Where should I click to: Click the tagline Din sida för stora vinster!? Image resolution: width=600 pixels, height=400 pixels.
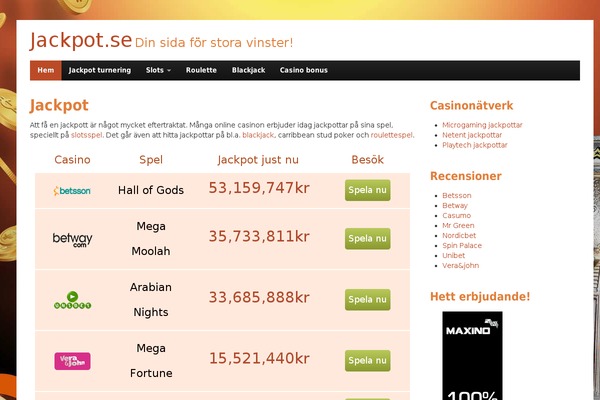[x=214, y=42]
